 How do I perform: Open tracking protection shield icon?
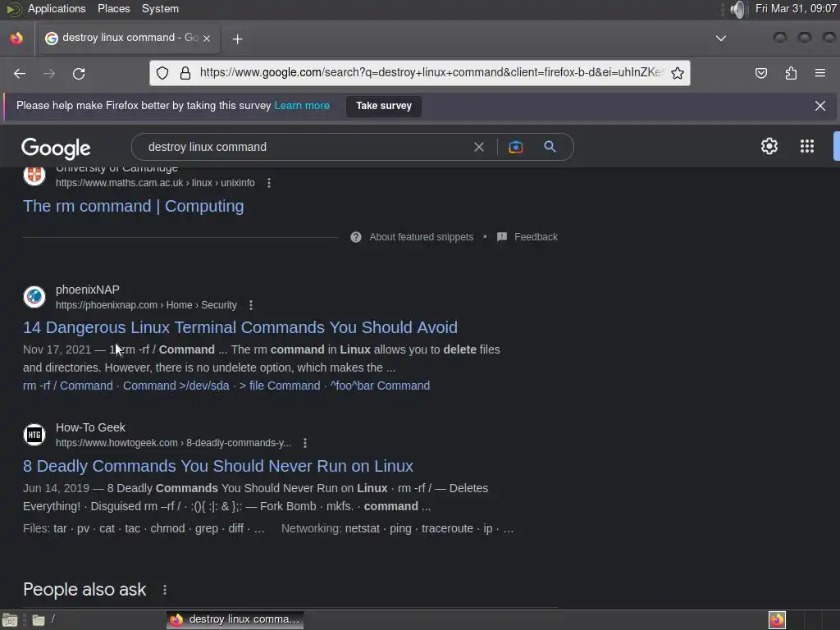(x=162, y=73)
